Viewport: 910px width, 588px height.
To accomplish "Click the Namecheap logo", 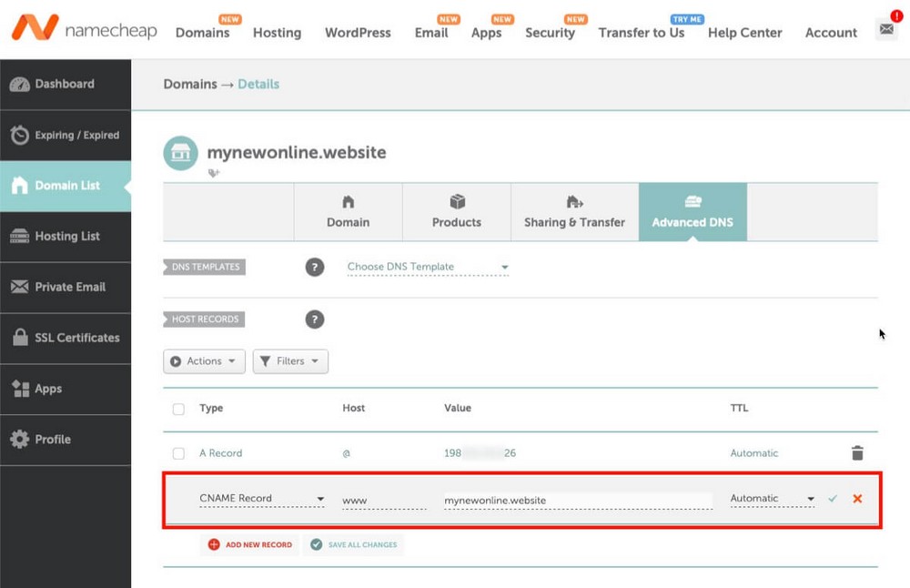I will (84, 28).
